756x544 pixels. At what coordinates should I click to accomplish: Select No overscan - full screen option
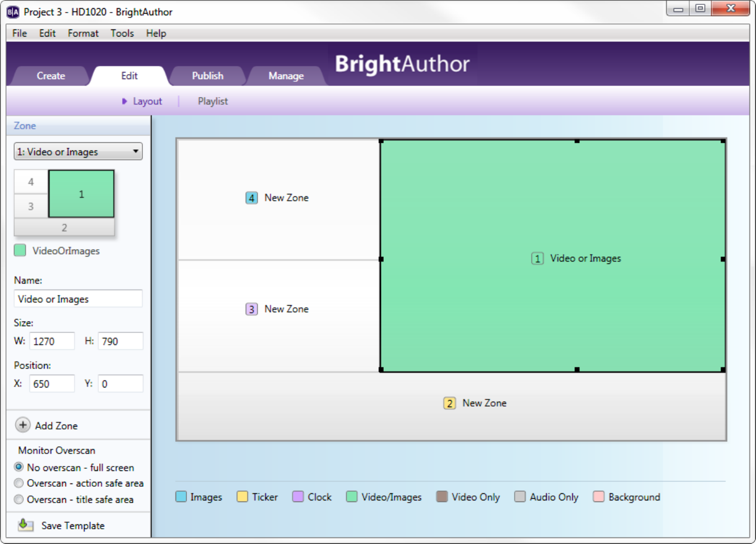[x=19, y=467]
